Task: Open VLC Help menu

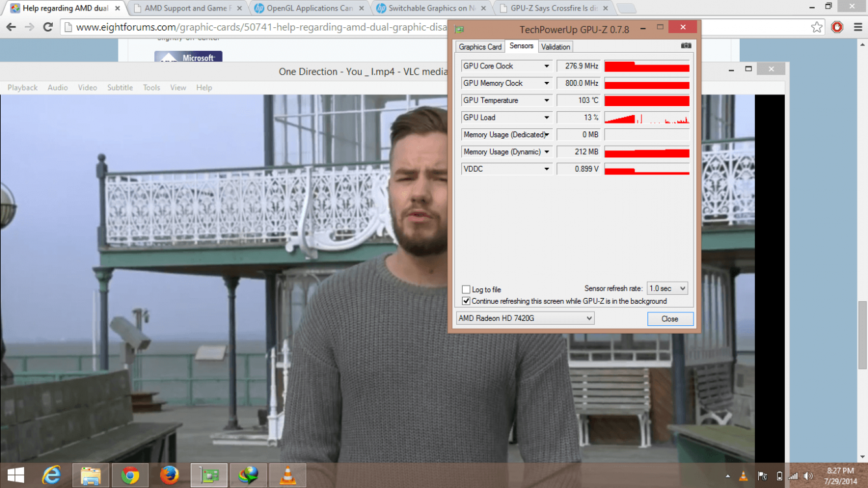Action: (204, 88)
